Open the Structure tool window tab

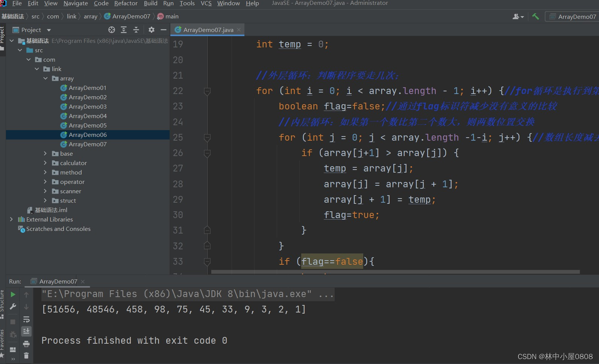[2, 304]
